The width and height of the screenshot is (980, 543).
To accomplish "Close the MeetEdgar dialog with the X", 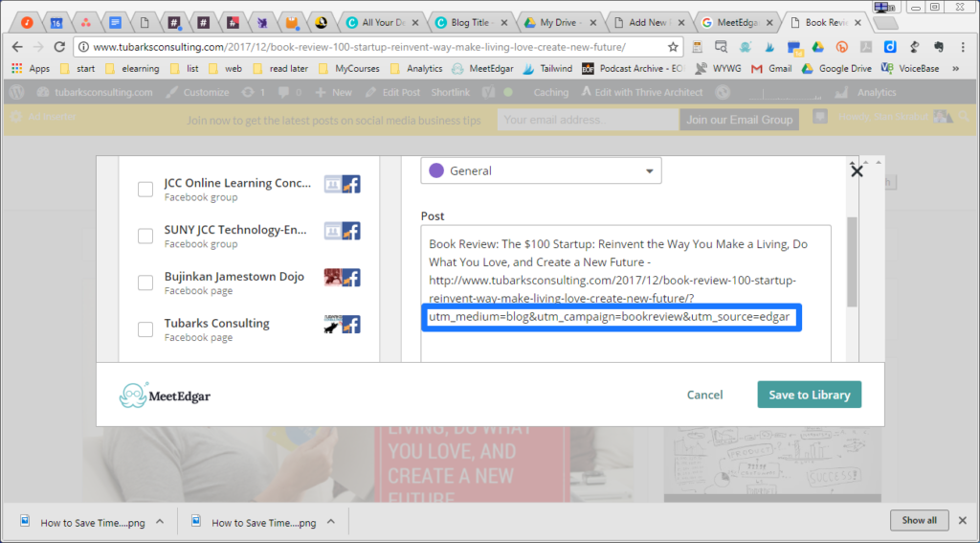I will point(857,170).
